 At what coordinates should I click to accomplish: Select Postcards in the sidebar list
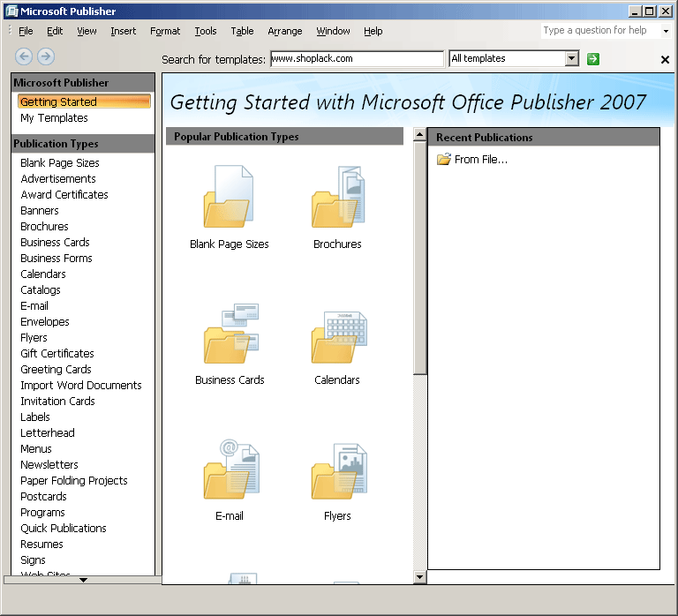point(43,496)
